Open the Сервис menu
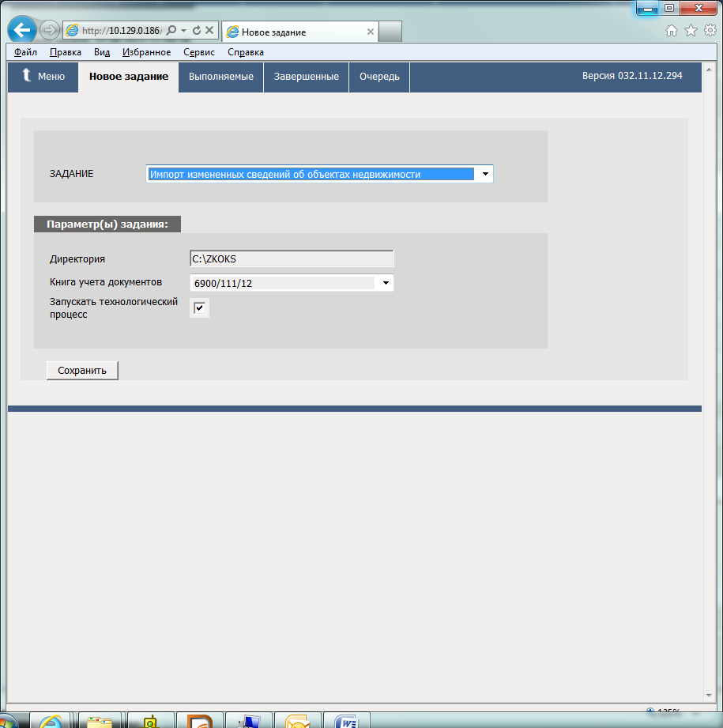The image size is (723, 728). [199, 52]
